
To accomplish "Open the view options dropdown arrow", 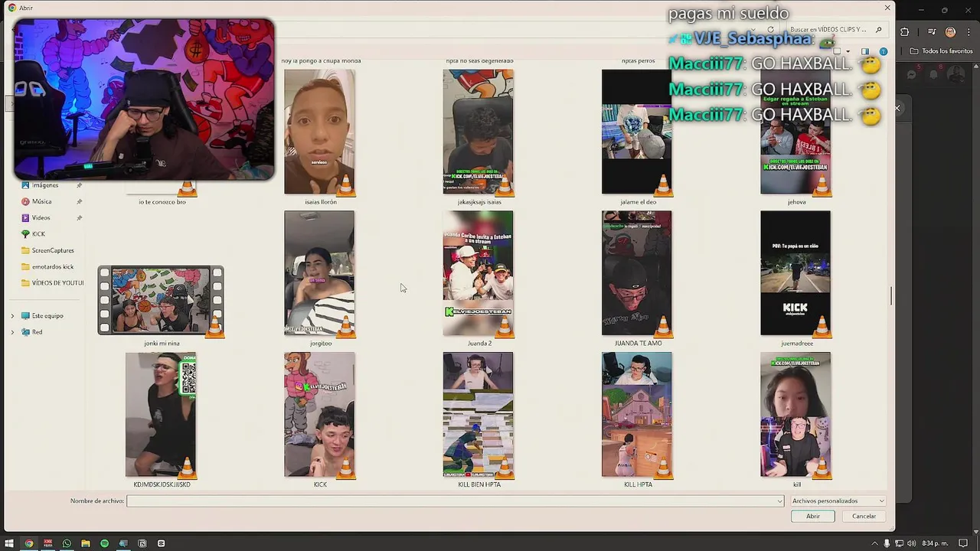I will pyautogui.click(x=848, y=51).
